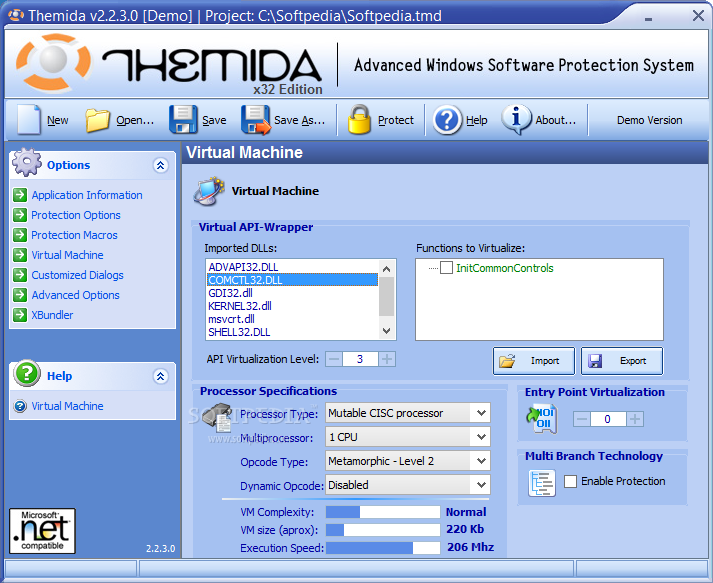Click the Entry Point Virtualization binary icon
The width and height of the screenshot is (713, 583).
pyautogui.click(x=541, y=419)
